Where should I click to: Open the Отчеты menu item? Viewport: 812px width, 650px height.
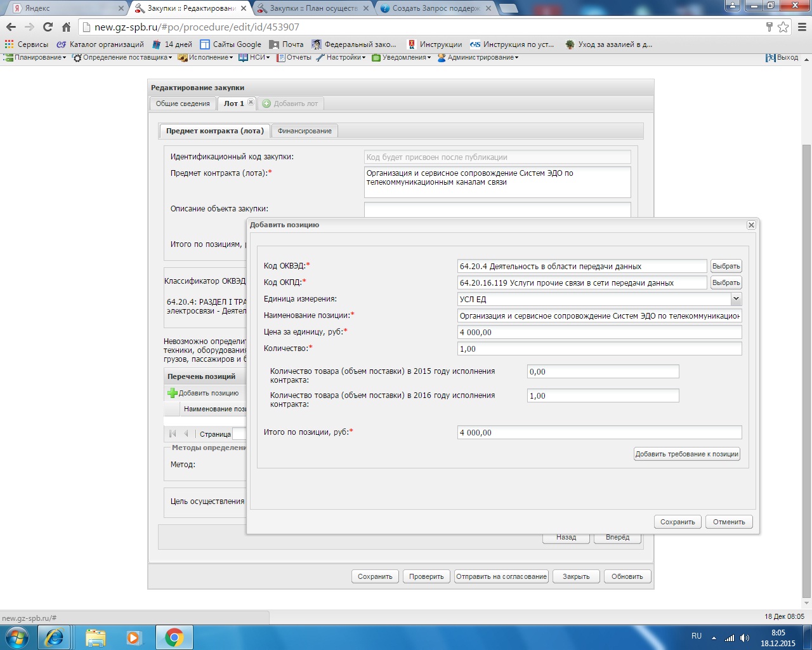[294, 57]
